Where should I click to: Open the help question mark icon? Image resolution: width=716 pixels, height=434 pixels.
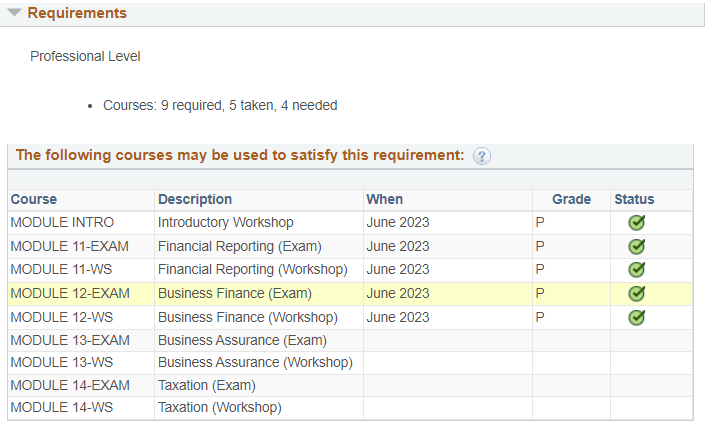[482, 156]
